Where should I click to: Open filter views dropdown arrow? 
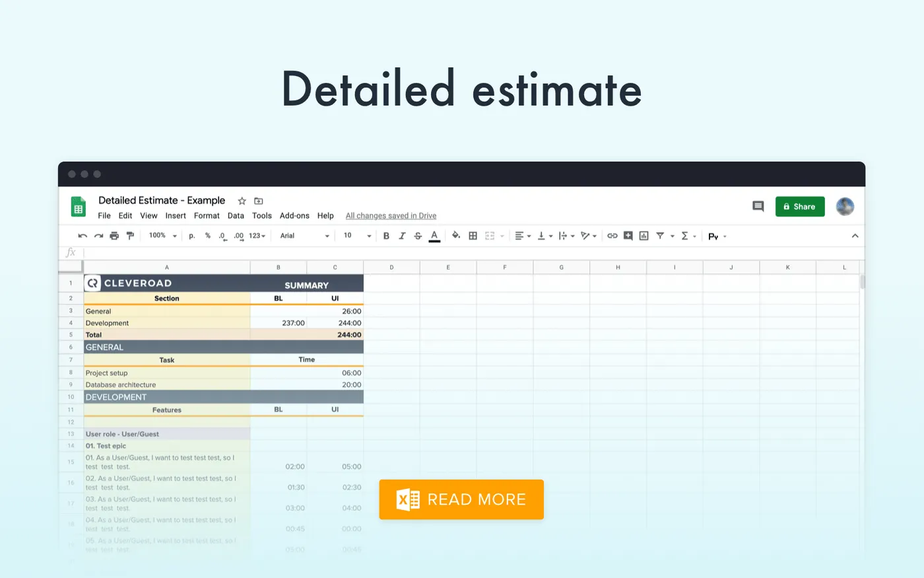[673, 236]
